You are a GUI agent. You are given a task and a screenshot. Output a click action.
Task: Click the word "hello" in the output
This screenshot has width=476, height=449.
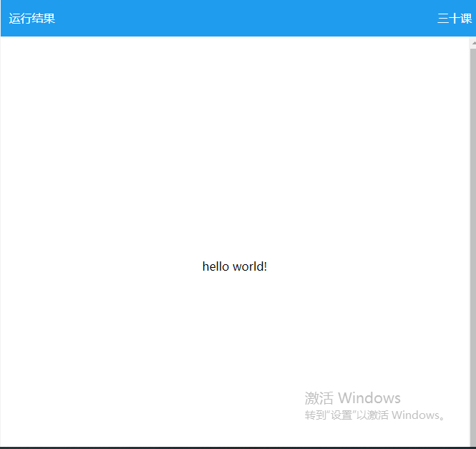(215, 266)
